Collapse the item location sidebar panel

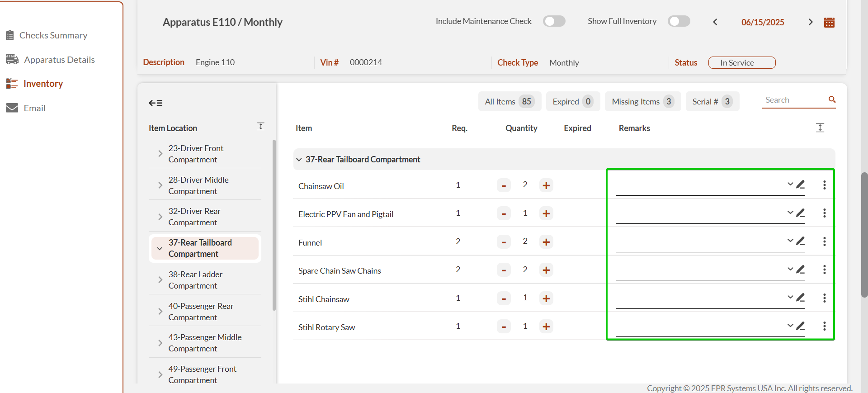[x=156, y=103]
